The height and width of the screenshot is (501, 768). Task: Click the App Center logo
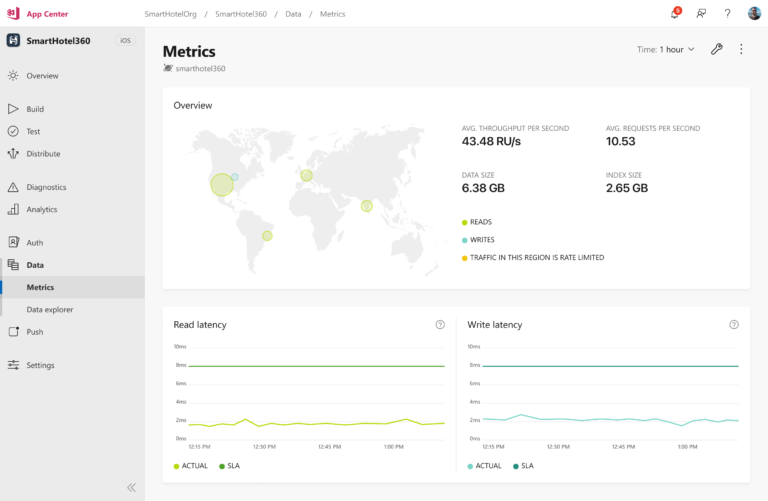tap(14, 13)
